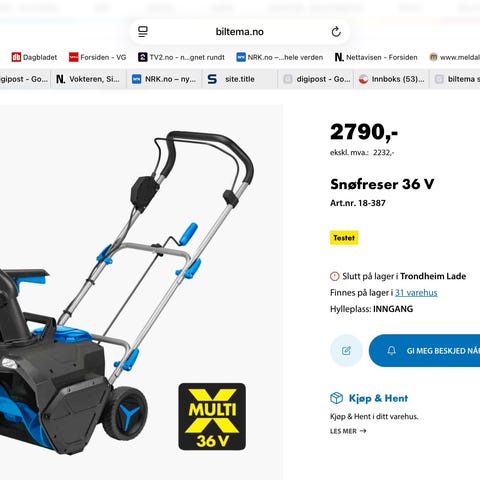Switch to the site.title tab
Viewport: 480px width, 480px height.
(x=239, y=79)
